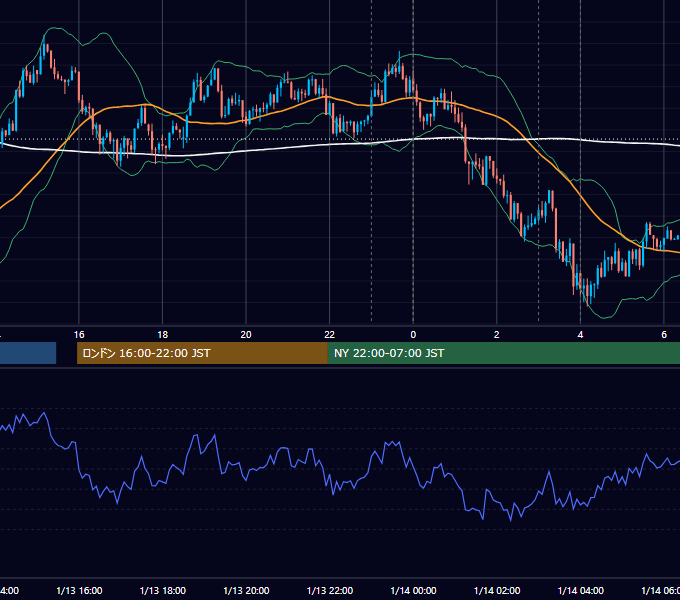Click the 1/13 20:00 date label
Viewport: 680px width, 600px height.
click(246, 590)
